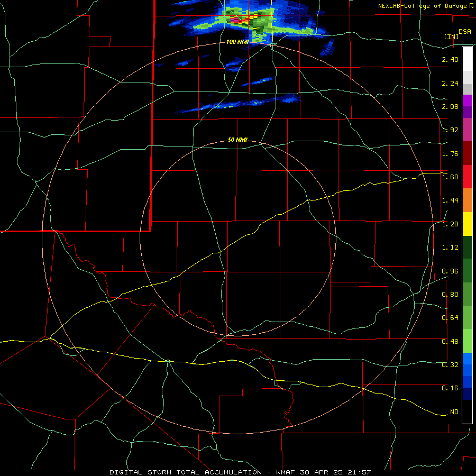Click the 2.08 scale value
Screen dimensions: 476x476
point(450,106)
